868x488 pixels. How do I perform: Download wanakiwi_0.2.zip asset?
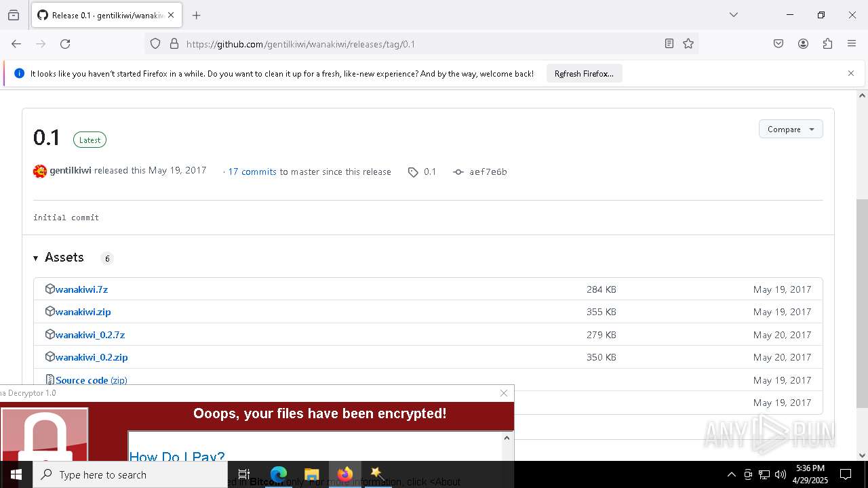[92, 357]
